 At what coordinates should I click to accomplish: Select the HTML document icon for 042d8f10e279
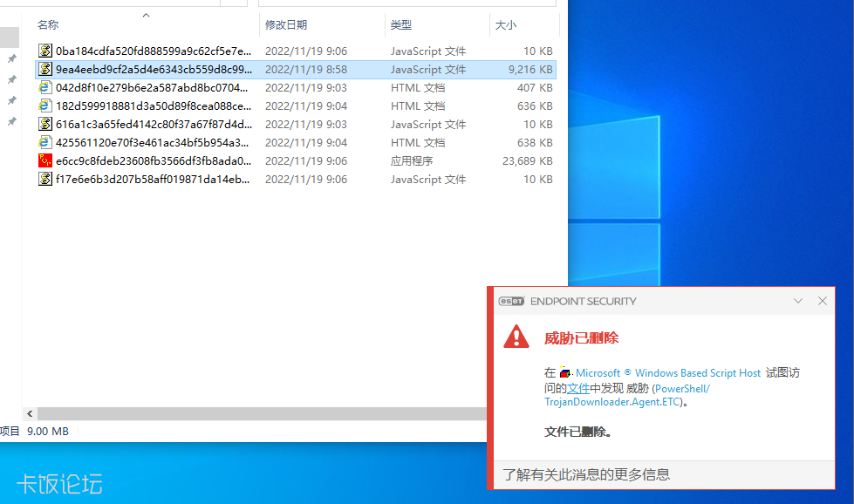tap(45, 88)
